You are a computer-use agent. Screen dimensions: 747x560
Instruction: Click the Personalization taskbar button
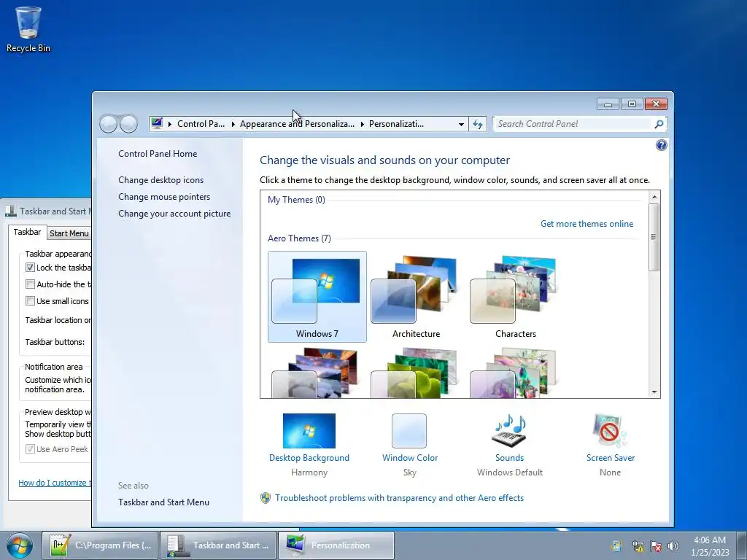point(336,545)
